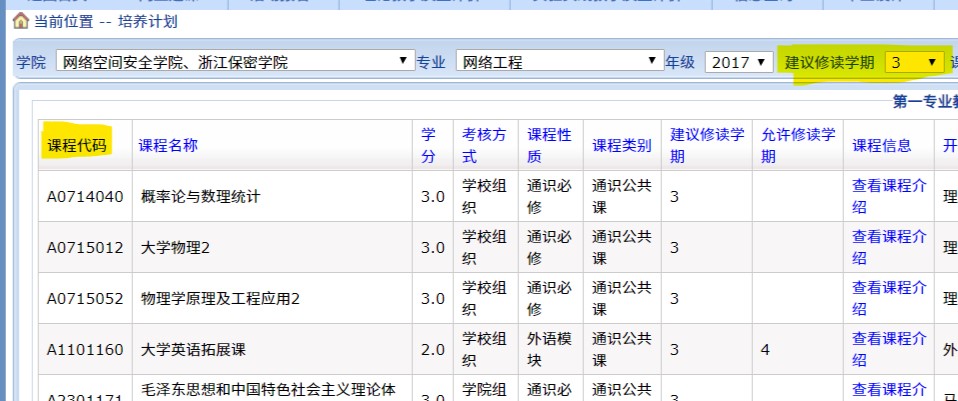Open the 年级 dropdown showing 2017

point(738,62)
